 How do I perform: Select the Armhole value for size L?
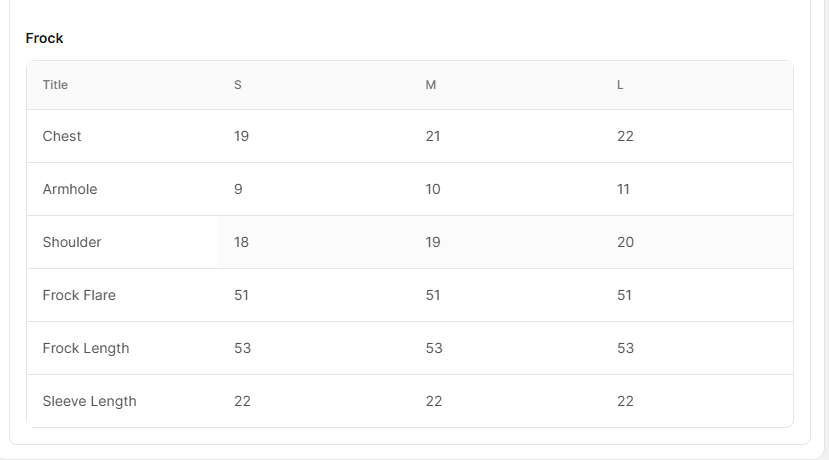click(x=624, y=189)
